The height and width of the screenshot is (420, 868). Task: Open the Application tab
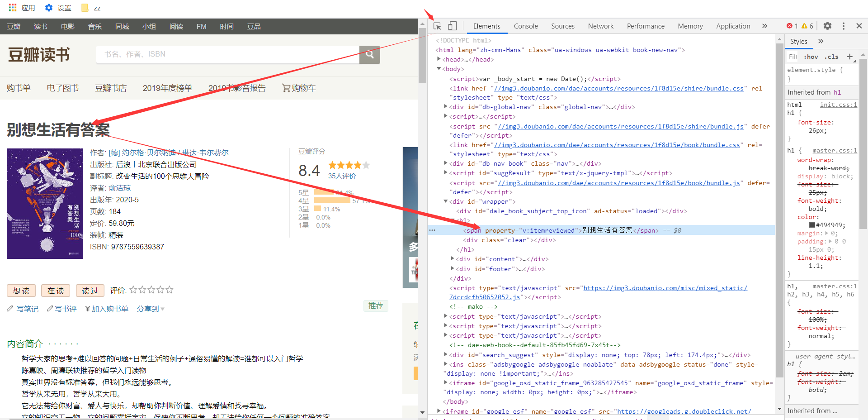[733, 26]
